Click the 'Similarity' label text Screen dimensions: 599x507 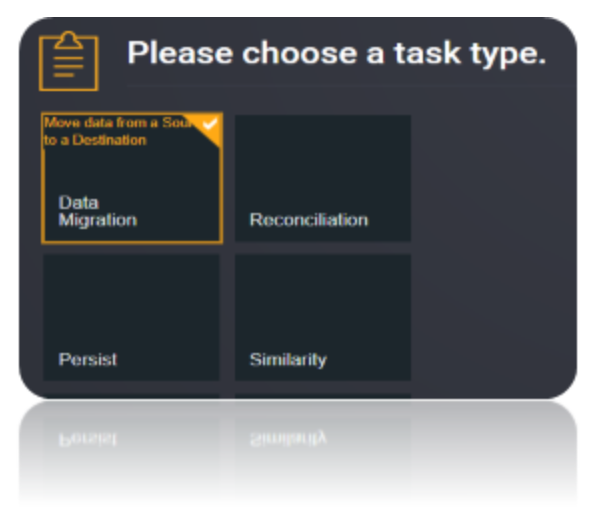288,360
